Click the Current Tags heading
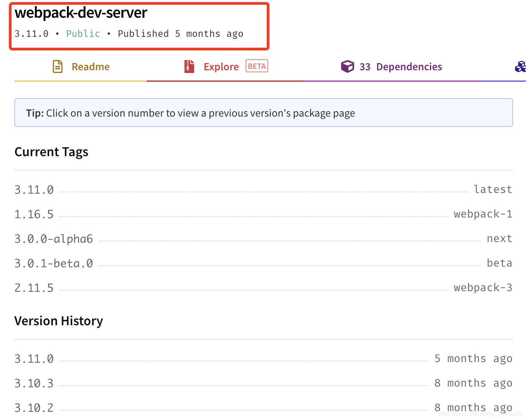Viewport: 526px width, 420px height. (52, 152)
